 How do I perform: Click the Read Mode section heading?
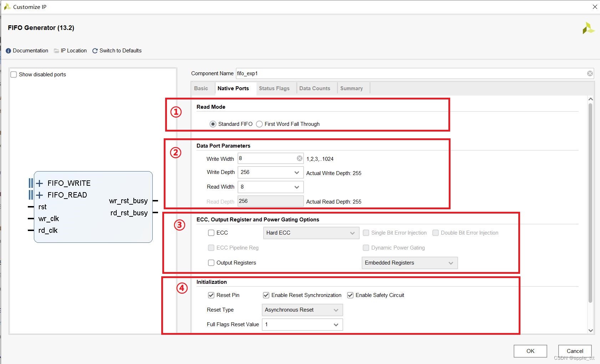(211, 107)
